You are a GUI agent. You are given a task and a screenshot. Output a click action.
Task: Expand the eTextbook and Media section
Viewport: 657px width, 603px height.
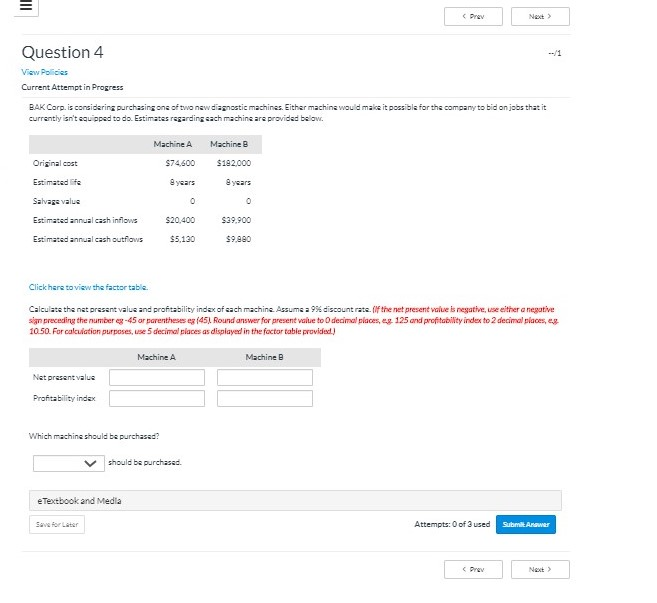(295, 501)
